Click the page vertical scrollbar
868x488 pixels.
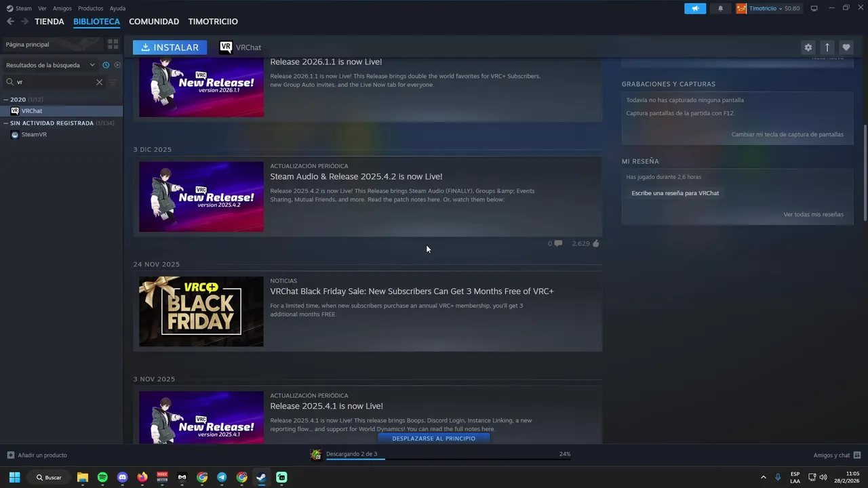click(865, 173)
